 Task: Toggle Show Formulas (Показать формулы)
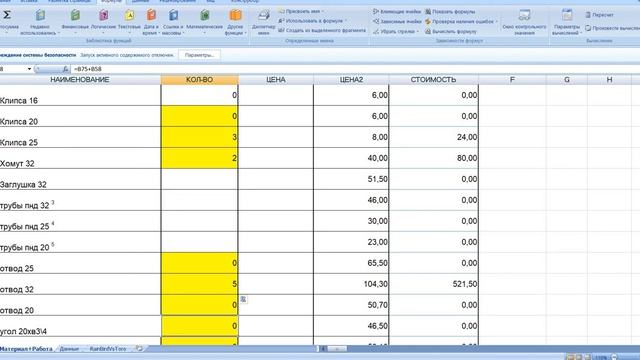[450, 12]
